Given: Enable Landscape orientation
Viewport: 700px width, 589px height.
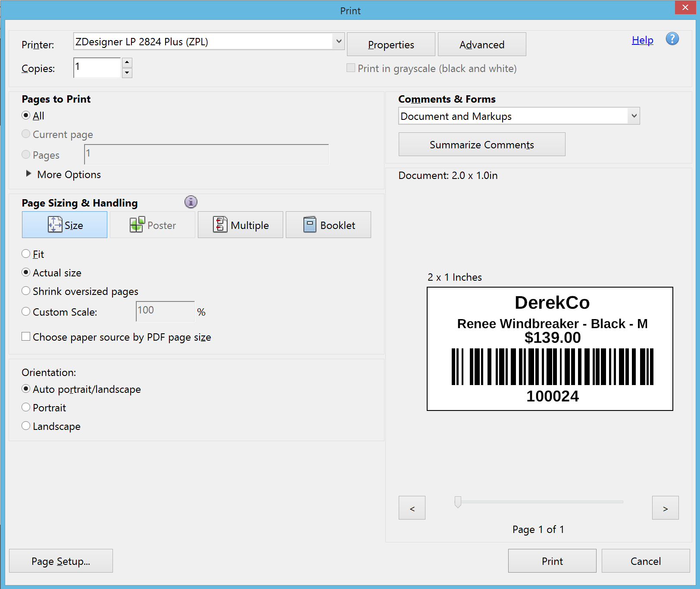Looking at the screenshot, I should pos(26,426).
